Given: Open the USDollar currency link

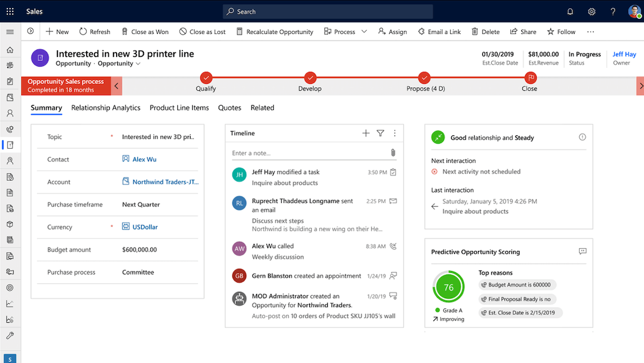Looking at the screenshot, I should (145, 227).
